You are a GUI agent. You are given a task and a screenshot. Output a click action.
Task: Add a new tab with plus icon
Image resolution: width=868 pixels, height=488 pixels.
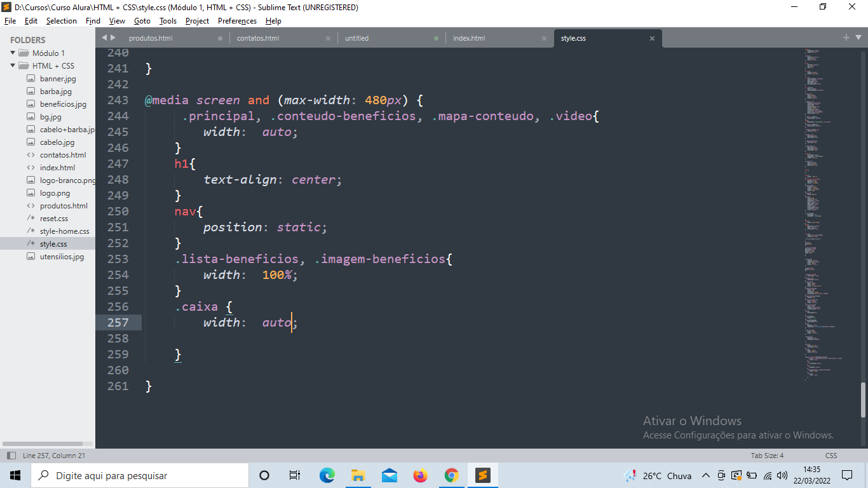[846, 37]
